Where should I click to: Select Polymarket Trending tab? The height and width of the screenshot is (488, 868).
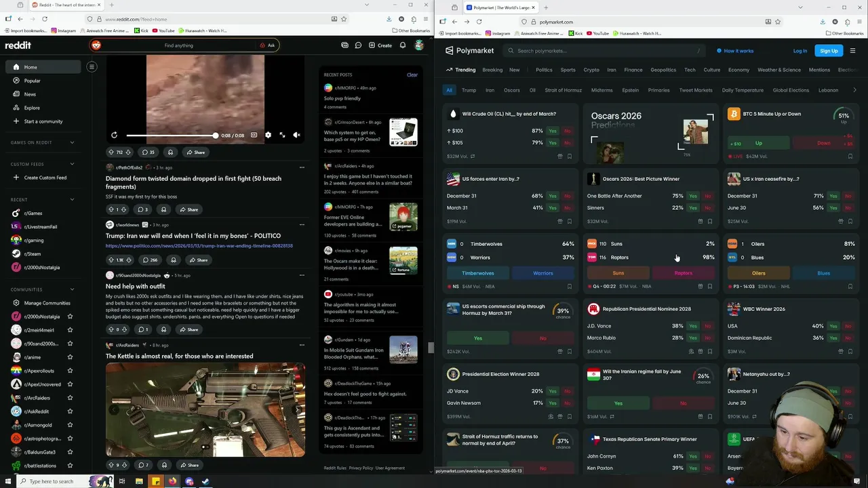coord(460,70)
